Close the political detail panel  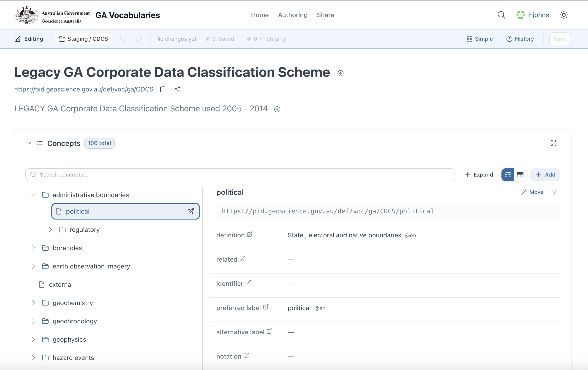coord(555,192)
